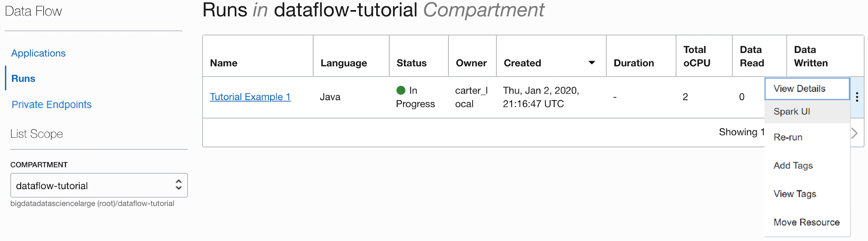Click the three-dot actions menu icon
Viewport: 868px width, 241px height.
click(x=857, y=97)
